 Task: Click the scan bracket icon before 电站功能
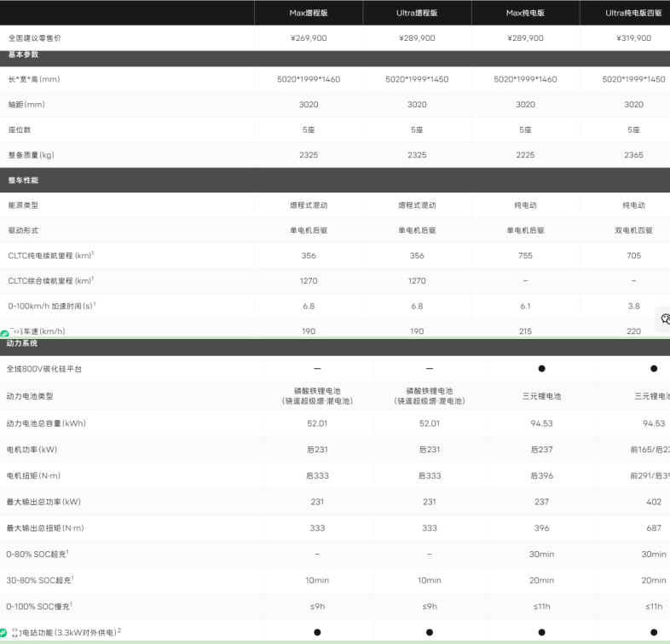point(16,632)
